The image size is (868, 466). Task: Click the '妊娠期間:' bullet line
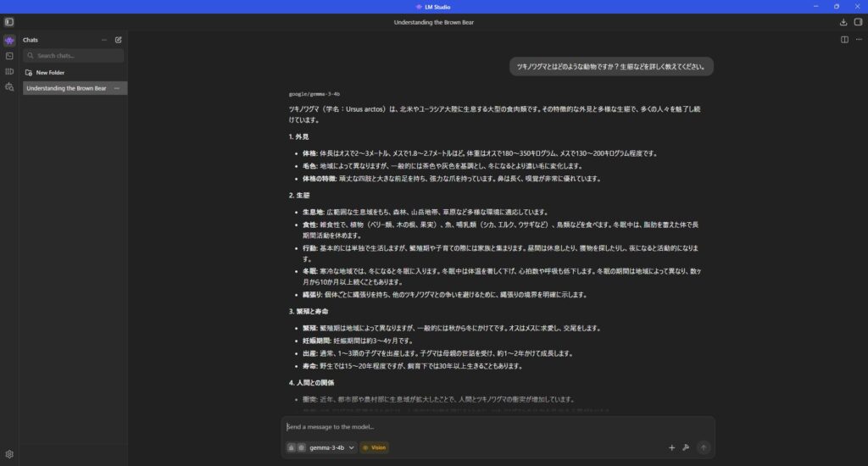(358, 341)
